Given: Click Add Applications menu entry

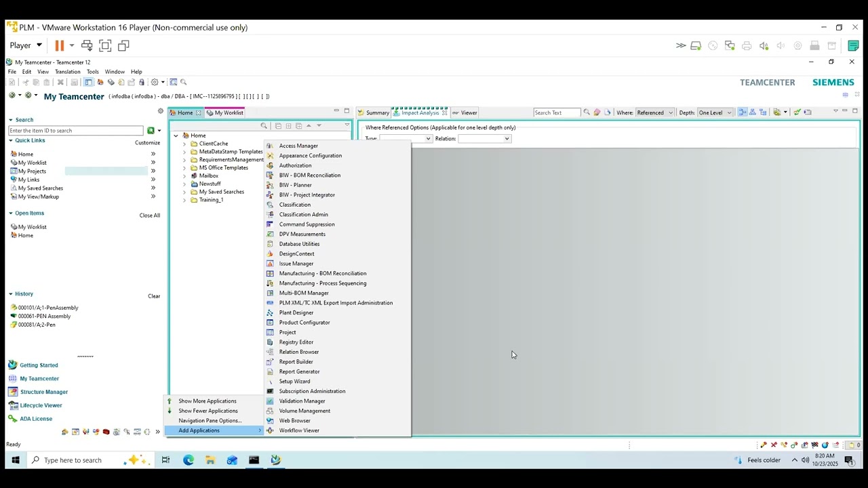Looking at the screenshot, I should tap(199, 430).
